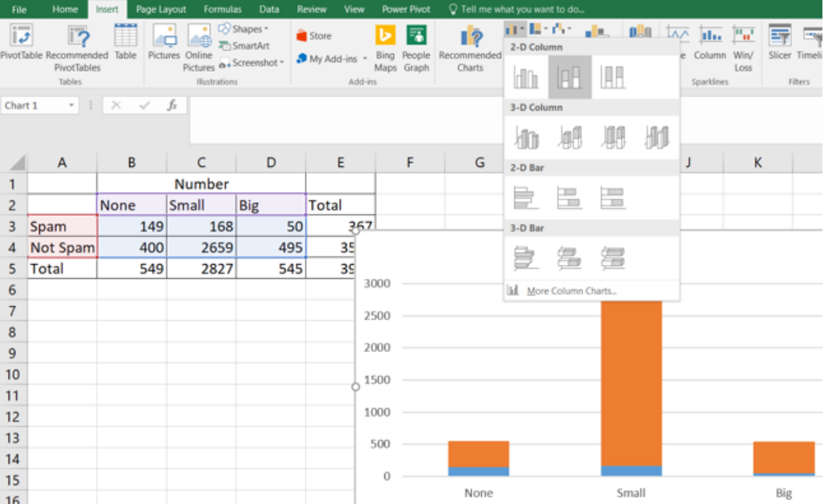824x504 pixels.
Task: Pick the 100% Stacked Column chart
Action: point(613,77)
